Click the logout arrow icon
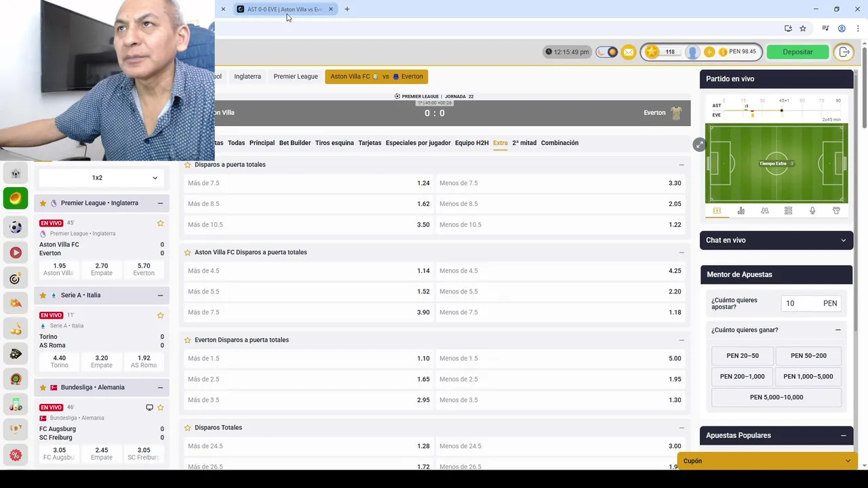This screenshot has height=488, width=868. point(844,52)
